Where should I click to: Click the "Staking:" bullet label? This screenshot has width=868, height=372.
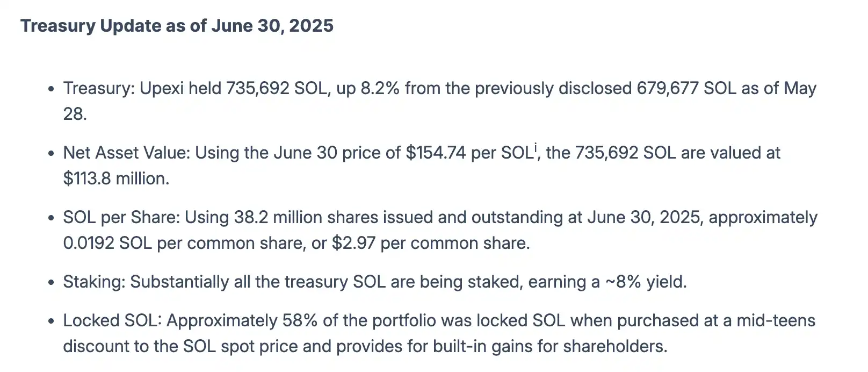point(94,282)
